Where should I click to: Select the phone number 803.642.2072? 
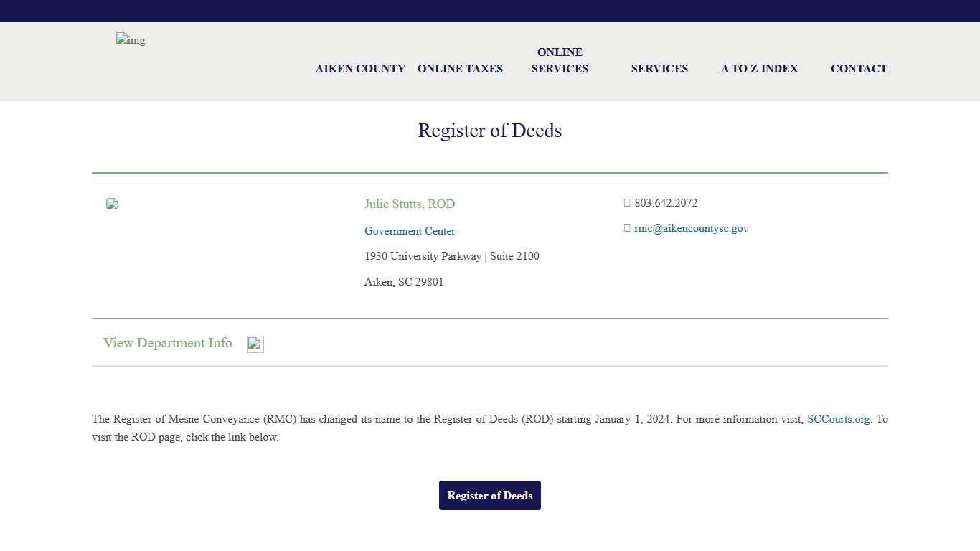tap(666, 202)
